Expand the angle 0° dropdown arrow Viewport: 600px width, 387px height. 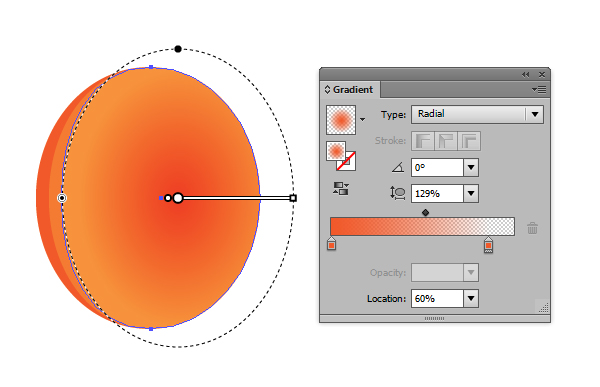pyautogui.click(x=471, y=168)
